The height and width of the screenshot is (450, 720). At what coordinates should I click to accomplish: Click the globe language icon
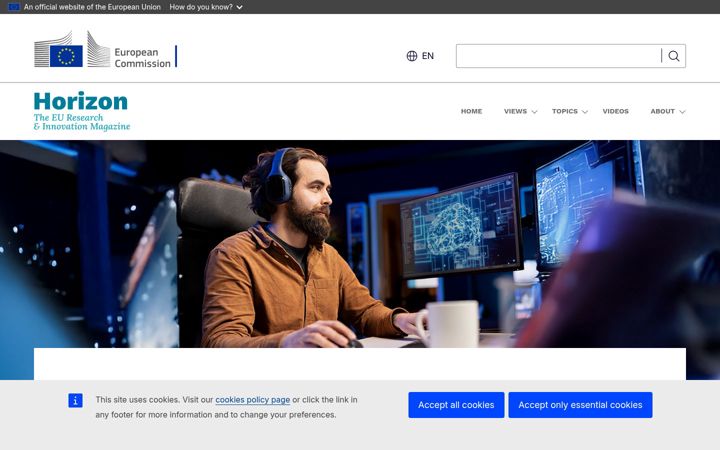(412, 56)
